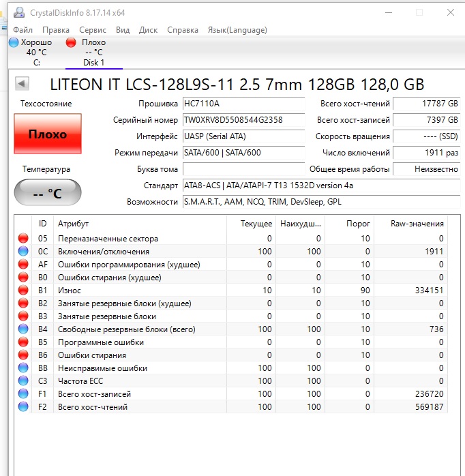Click red status icon for attribute AF
The height and width of the screenshot is (476, 465).
click(x=23, y=265)
